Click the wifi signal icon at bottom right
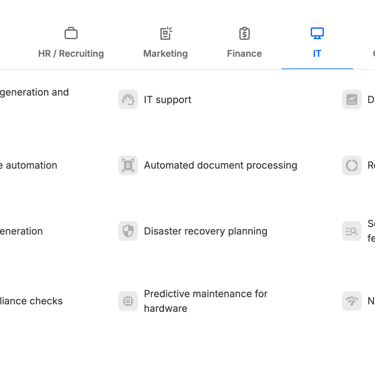Screen dimensions: 375x366 (352, 301)
